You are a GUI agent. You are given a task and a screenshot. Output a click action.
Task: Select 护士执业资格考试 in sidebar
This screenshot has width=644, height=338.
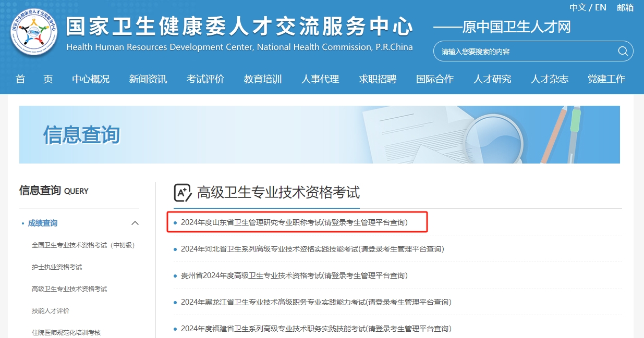[57, 267]
